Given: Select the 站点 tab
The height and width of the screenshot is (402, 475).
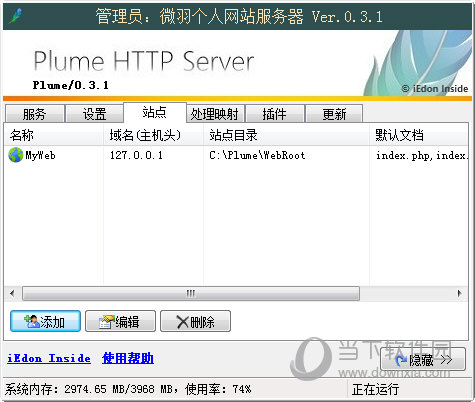Looking at the screenshot, I should pyautogui.click(x=155, y=112).
